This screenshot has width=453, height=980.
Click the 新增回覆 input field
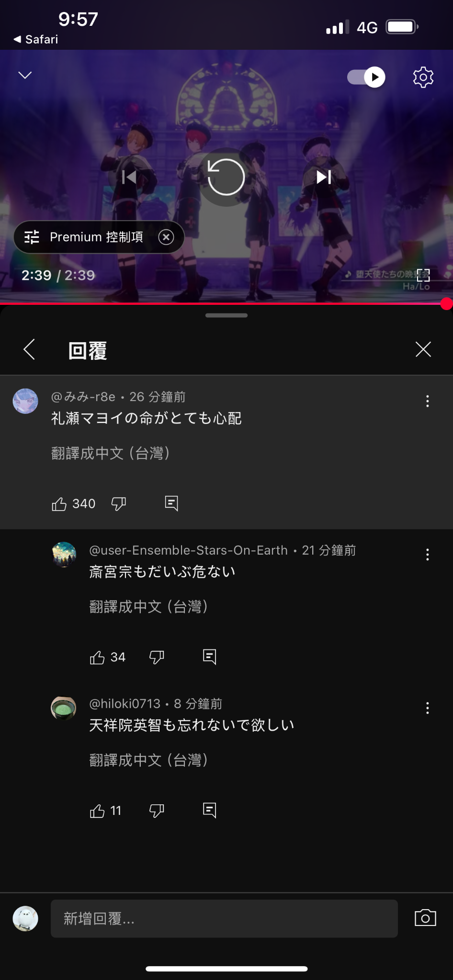[x=224, y=919]
